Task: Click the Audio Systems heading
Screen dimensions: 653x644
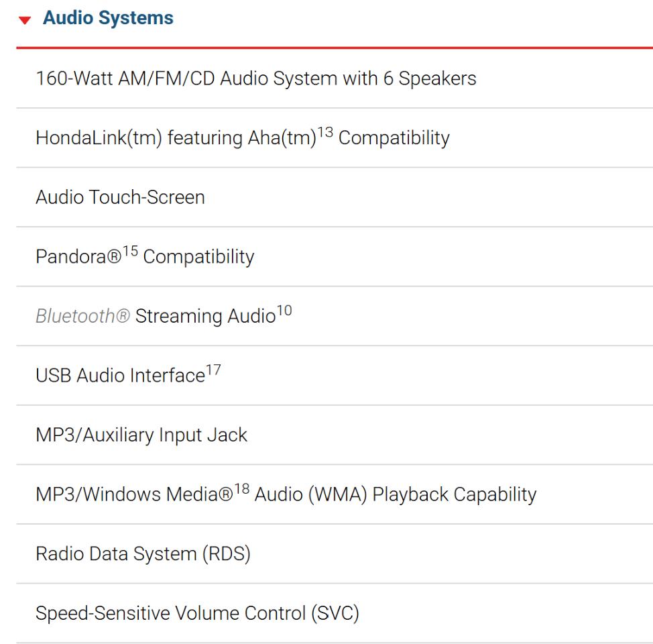Action: coord(108,18)
